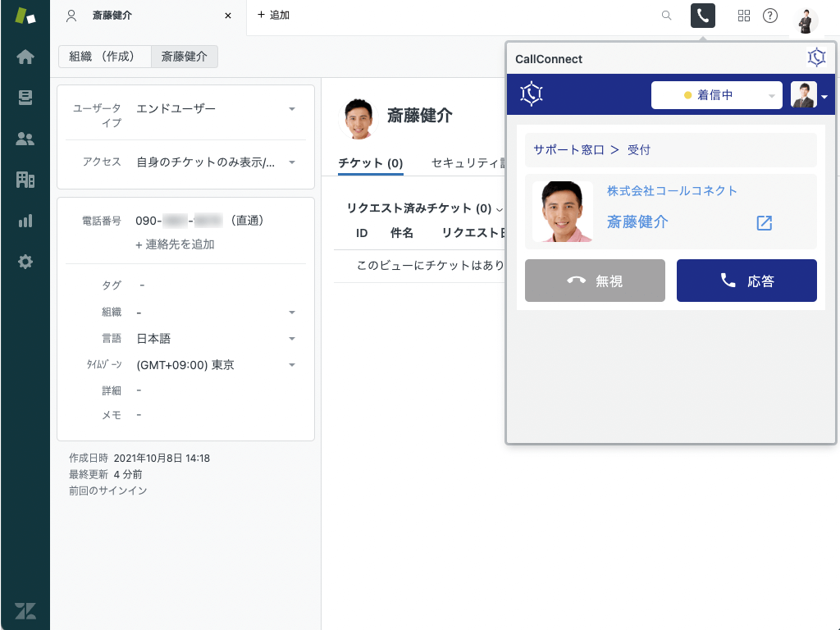Image resolution: width=840 pixels, height=630 pixels.
Task: Open the Zendesk products grid icon
Action: pyautogui.click(x=744, y=16)
